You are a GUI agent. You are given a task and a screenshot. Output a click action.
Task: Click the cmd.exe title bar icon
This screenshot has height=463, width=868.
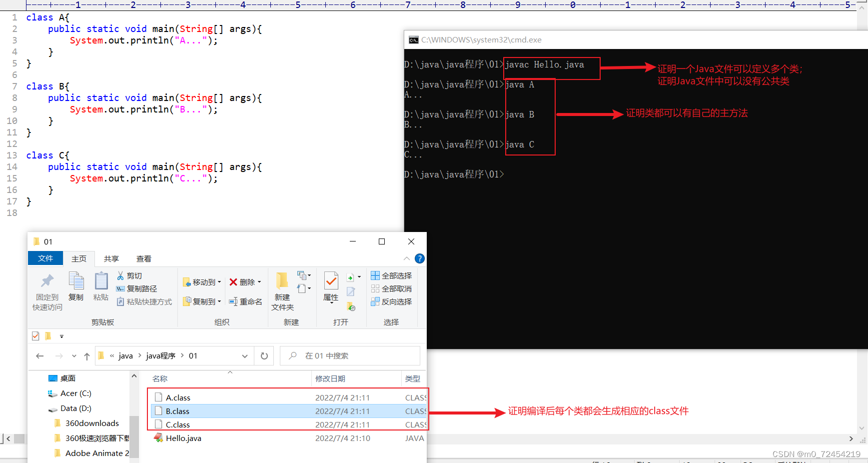pyautogui.click(x=414, y=40)
